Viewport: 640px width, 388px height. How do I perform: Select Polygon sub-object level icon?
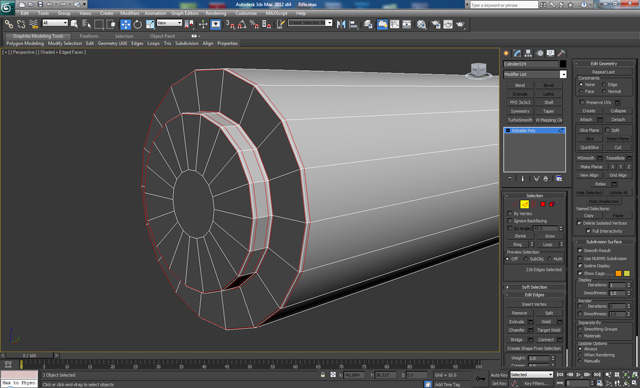[x=543, y=204]
